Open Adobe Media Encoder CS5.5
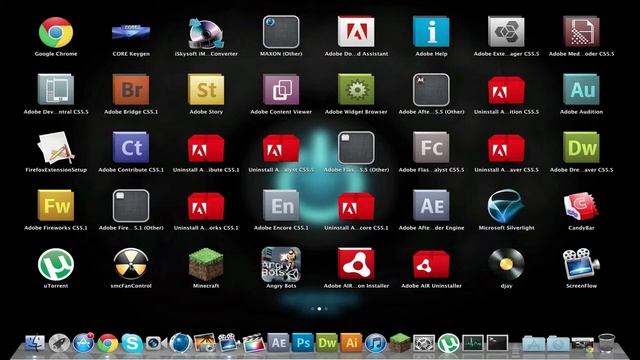640x360 pixels. click(582, 31)
